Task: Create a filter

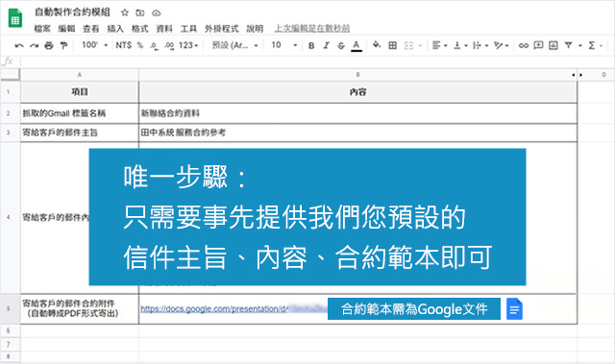Action: [568, 45]
